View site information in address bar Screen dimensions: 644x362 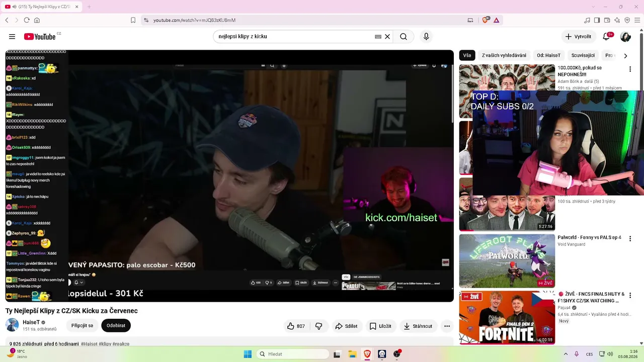pyautogui.click(x=146, y=20)
